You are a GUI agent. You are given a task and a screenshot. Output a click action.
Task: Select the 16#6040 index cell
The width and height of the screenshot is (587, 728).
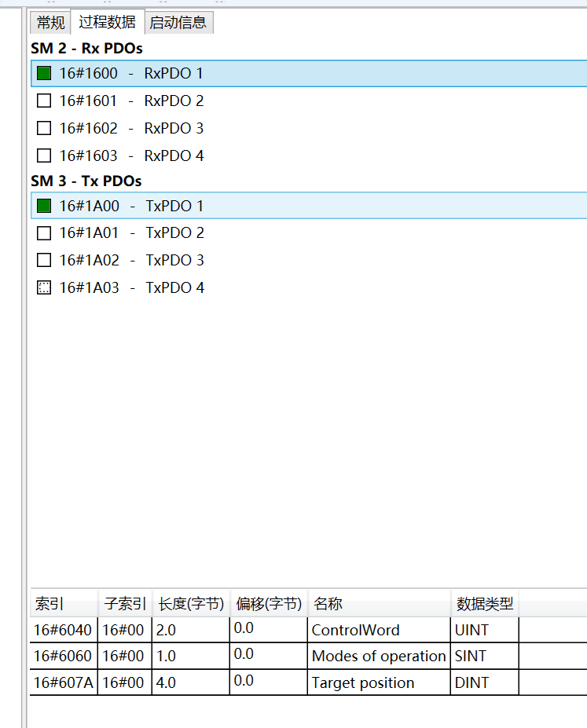[64, 630]
